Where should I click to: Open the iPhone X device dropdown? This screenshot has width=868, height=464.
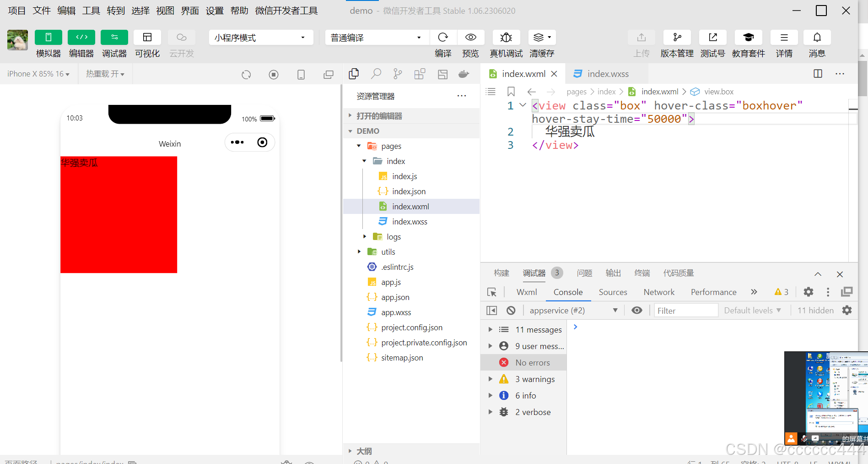38,74
